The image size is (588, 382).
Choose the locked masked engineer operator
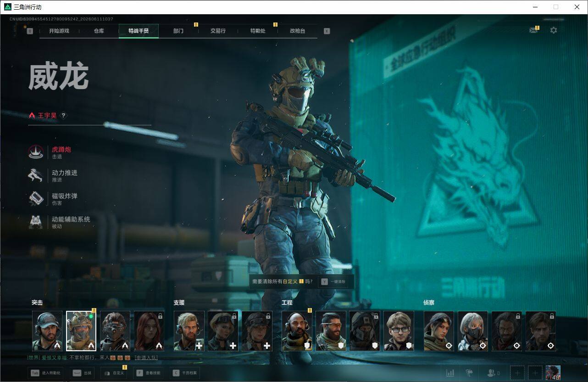[x=365, y=331]
